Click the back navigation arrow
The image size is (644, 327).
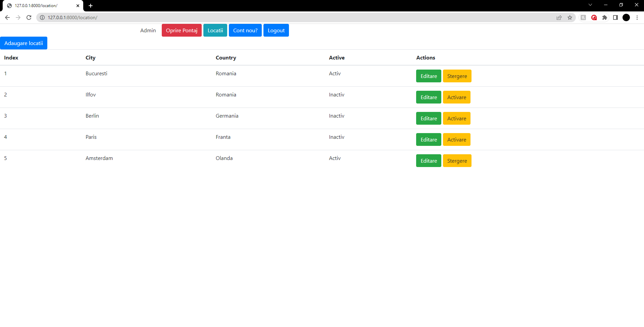tap(7, 17)
